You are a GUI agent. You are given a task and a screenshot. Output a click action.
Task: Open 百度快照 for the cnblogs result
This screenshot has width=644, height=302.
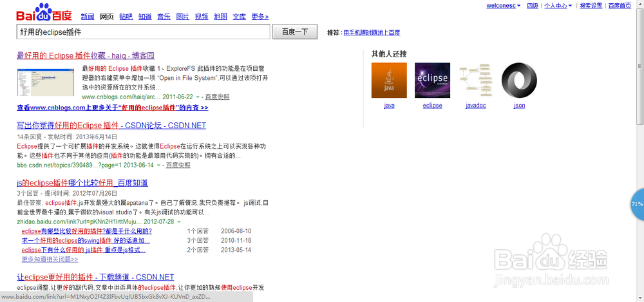[217, 97]
